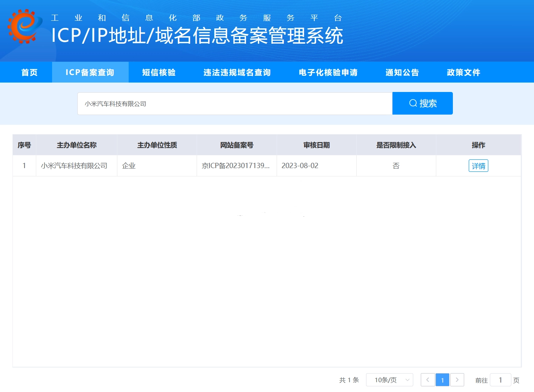Click the search input containing 小米汽车科技有限公司
534x392 pixels.
[x=235, y=104]
